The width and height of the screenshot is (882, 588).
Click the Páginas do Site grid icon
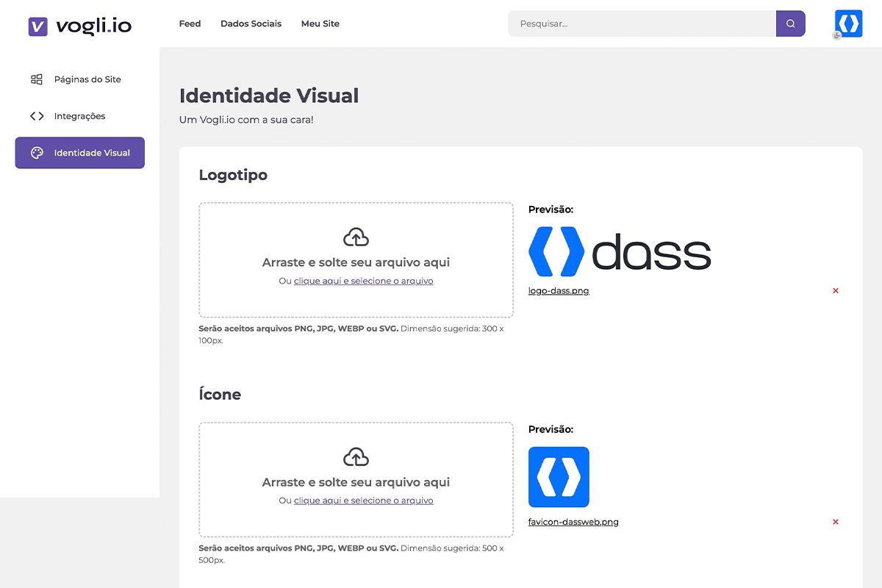36,79
